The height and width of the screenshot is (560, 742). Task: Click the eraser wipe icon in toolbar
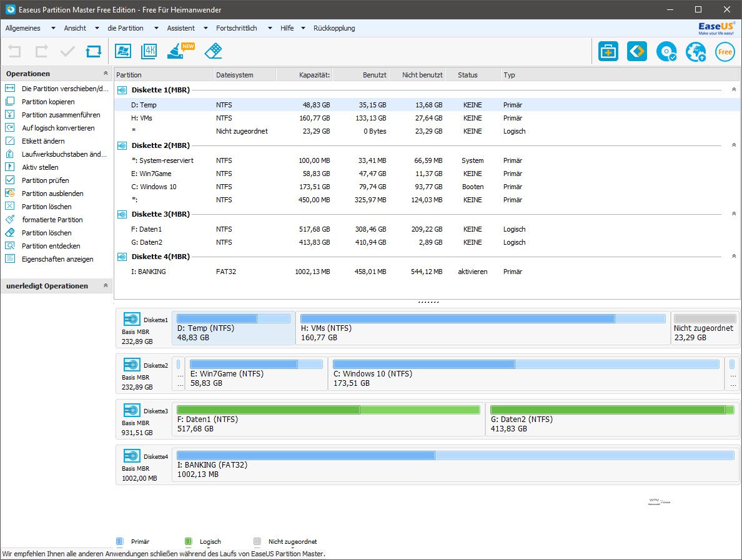[x=213, y=51]
